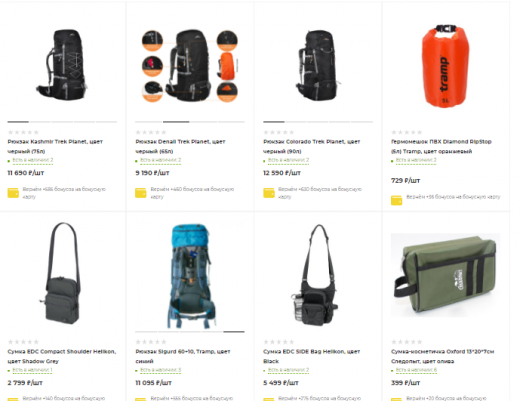Click the bonus wallet icon under Denali backpack
Screen dimensions: 520x401
pyautogui.click(x=141, y=193)
